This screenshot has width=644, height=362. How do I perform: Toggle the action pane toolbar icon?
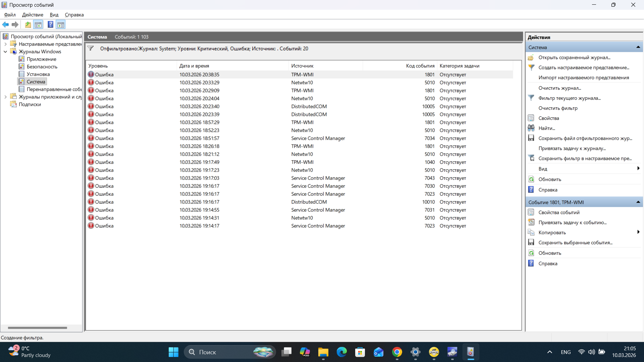point(61,24)
